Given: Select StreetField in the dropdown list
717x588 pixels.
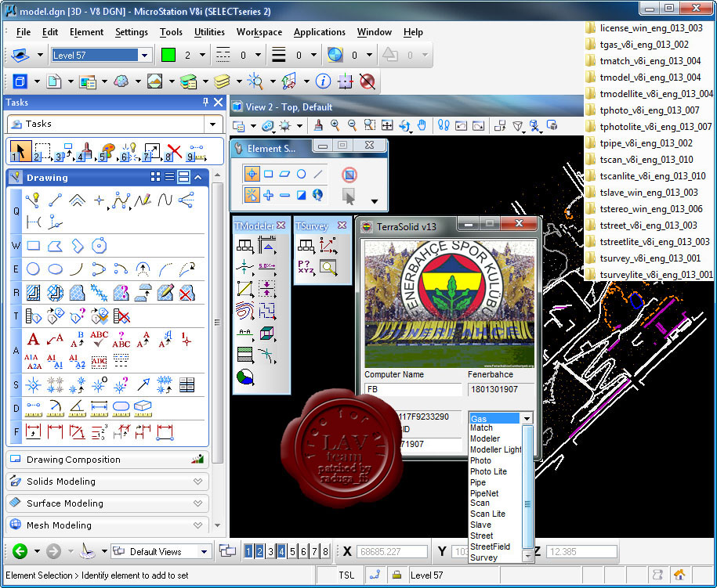Looking at the screenshot, I should tap(490, 547).
